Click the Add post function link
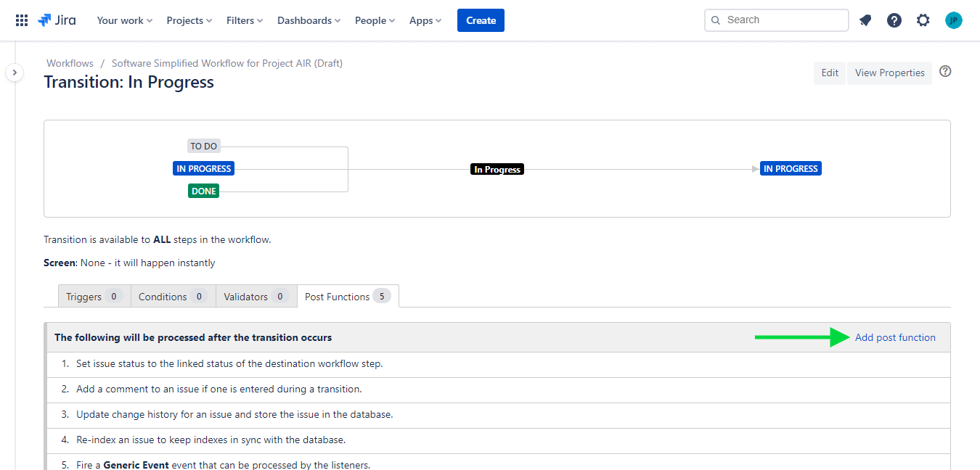The width and height of the screenshot is (980, 470). click(x=895, y=337)
